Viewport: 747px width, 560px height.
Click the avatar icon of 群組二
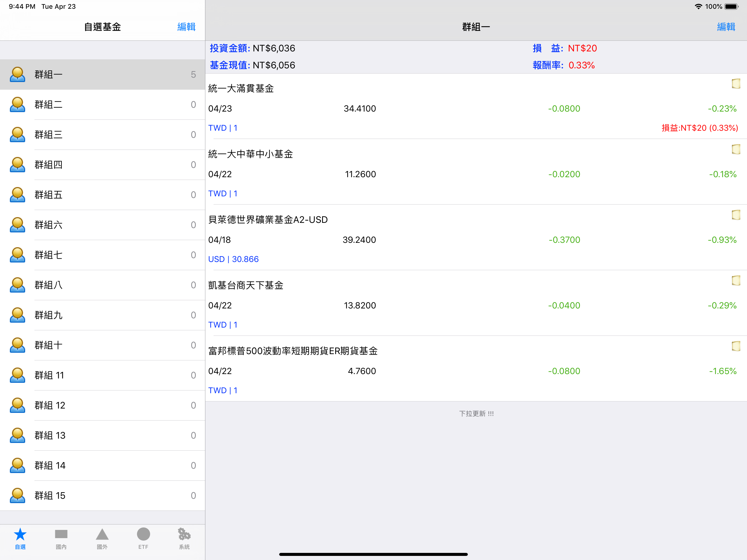coord(17,104)
